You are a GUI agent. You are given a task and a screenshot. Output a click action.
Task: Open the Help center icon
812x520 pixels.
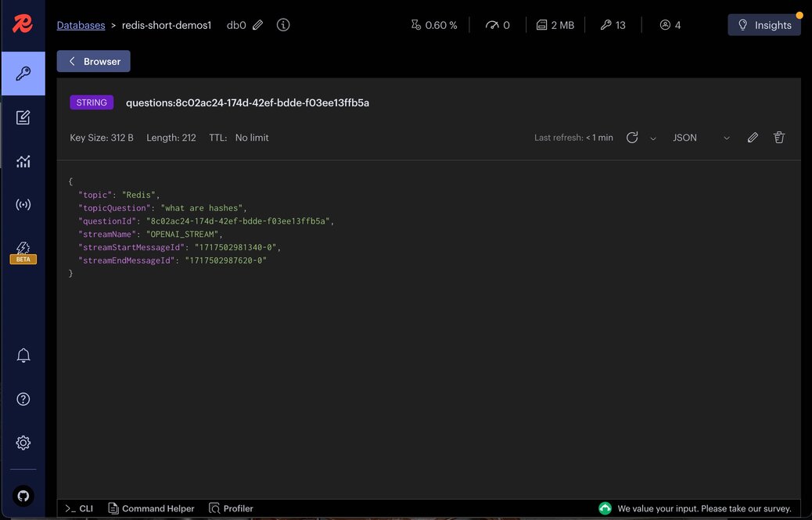coord(23,399)
